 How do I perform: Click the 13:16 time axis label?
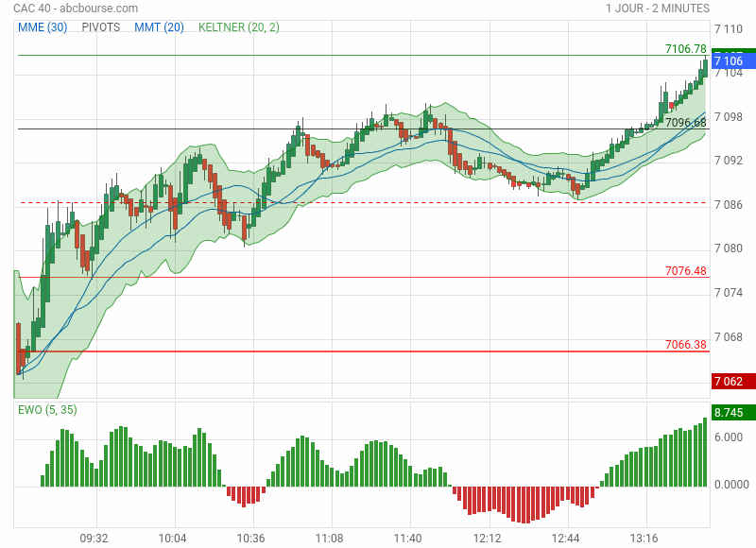click(x=644, y=538)
